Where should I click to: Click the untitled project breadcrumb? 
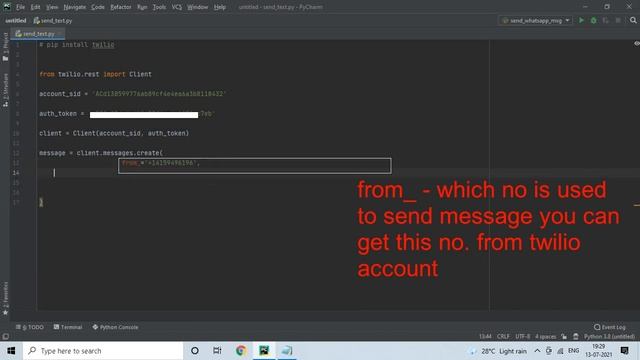point(16,20)
